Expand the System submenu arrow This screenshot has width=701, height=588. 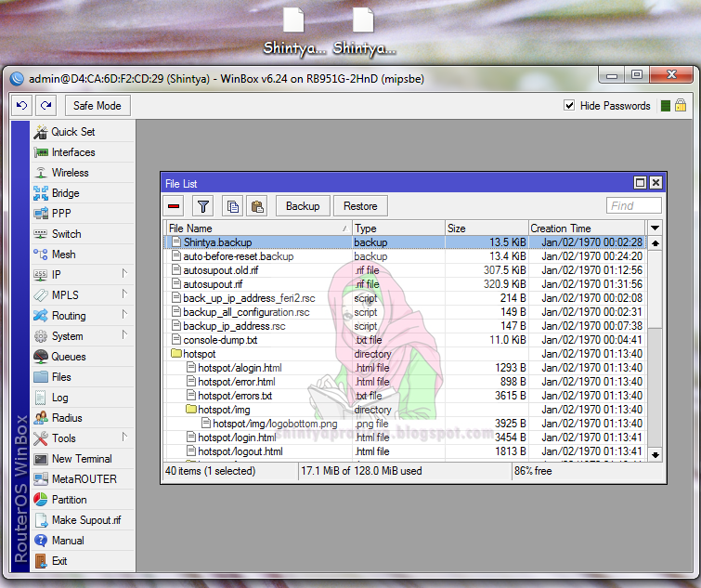[x=124, y=335]
